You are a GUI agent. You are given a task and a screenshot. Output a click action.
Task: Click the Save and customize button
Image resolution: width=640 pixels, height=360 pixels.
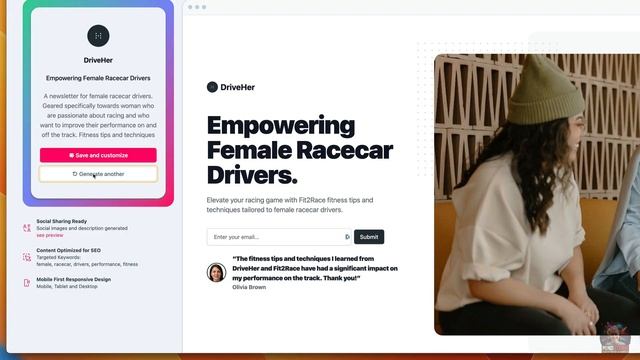[x=98, y=155]
